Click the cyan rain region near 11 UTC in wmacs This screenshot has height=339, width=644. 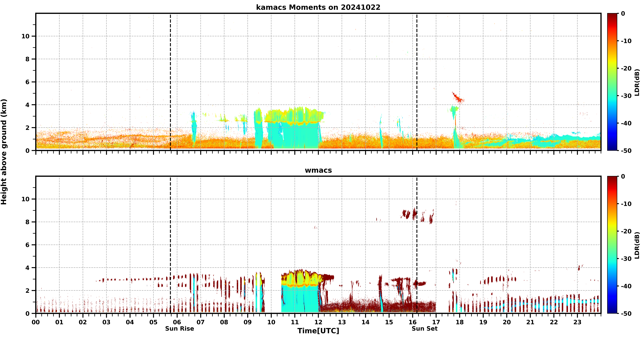pos(300,299)
